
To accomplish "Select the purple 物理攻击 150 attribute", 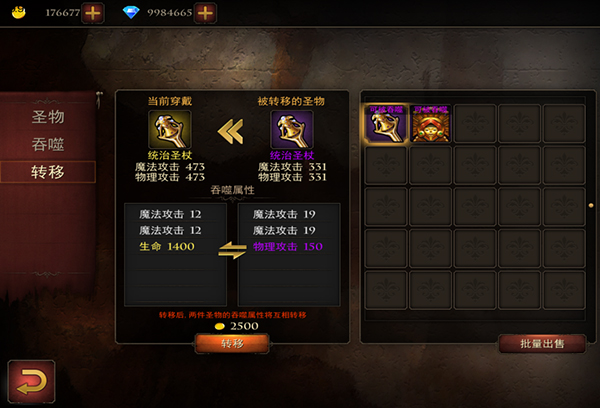I will 288,246.
